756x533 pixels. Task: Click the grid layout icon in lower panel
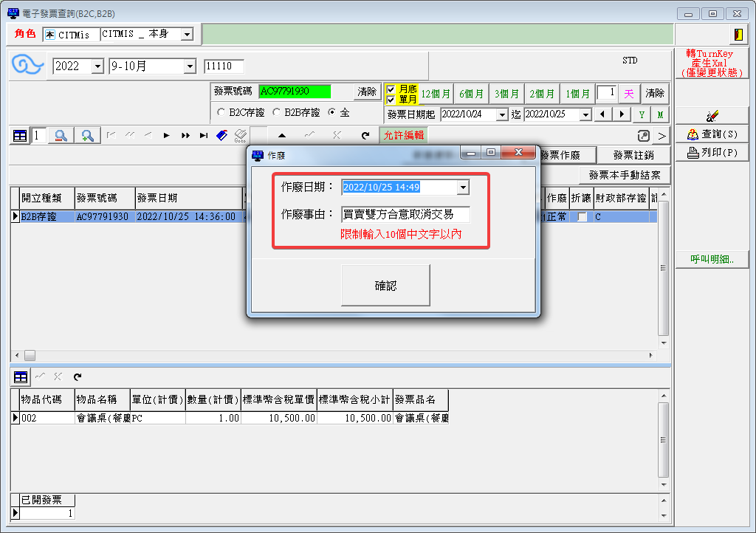pyautogui.click(x=21, y=376)
